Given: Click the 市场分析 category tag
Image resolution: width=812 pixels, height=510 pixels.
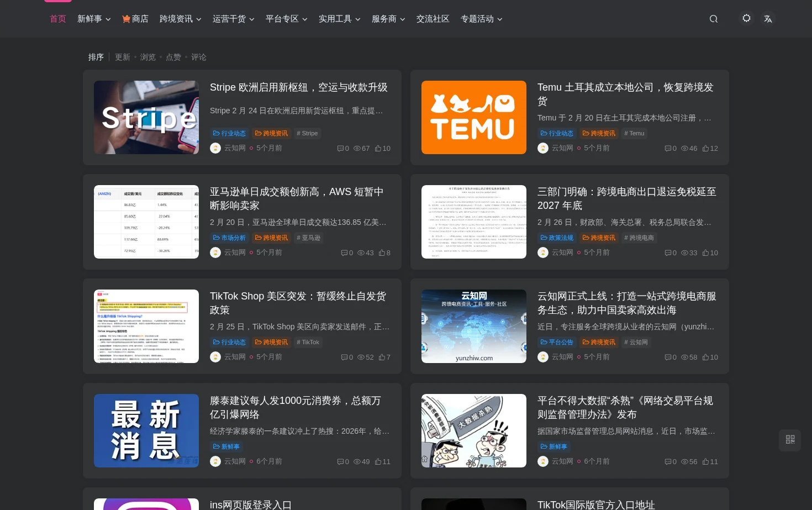Looking at the screenshot, I should pos(229,238).
